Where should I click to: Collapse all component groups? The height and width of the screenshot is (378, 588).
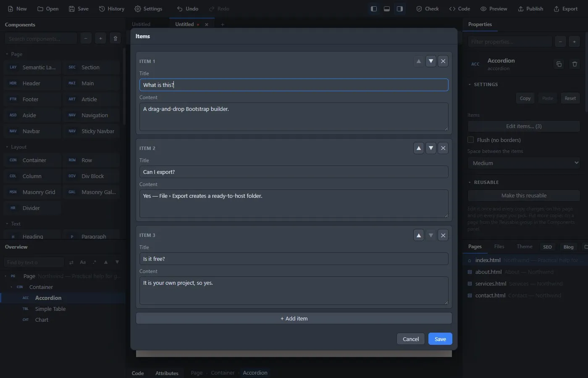pyautogui.click(x=86, y=39)
